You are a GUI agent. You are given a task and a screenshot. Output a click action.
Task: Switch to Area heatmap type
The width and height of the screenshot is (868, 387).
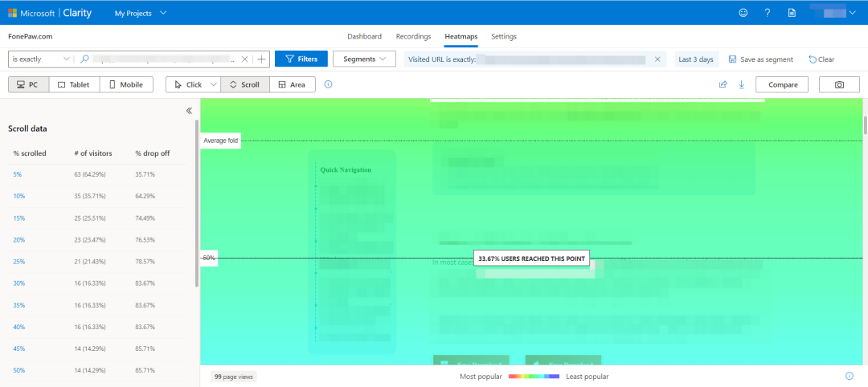[x=293, y=84]
